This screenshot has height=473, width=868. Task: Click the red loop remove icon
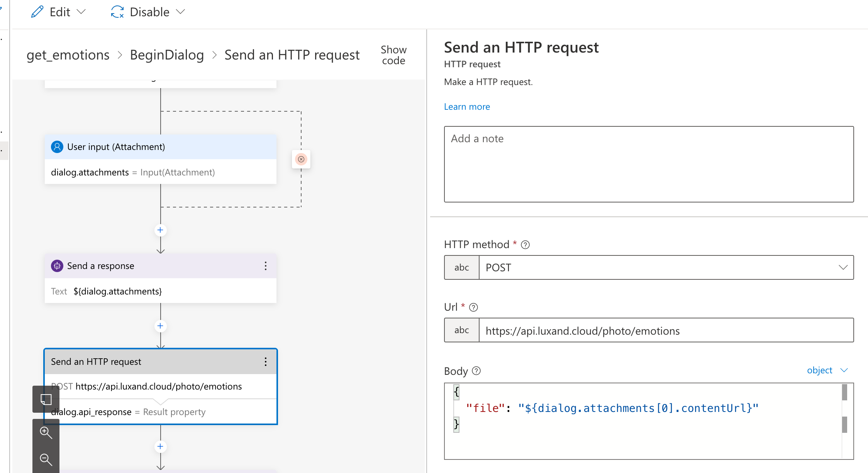click(x=301, y=159)
